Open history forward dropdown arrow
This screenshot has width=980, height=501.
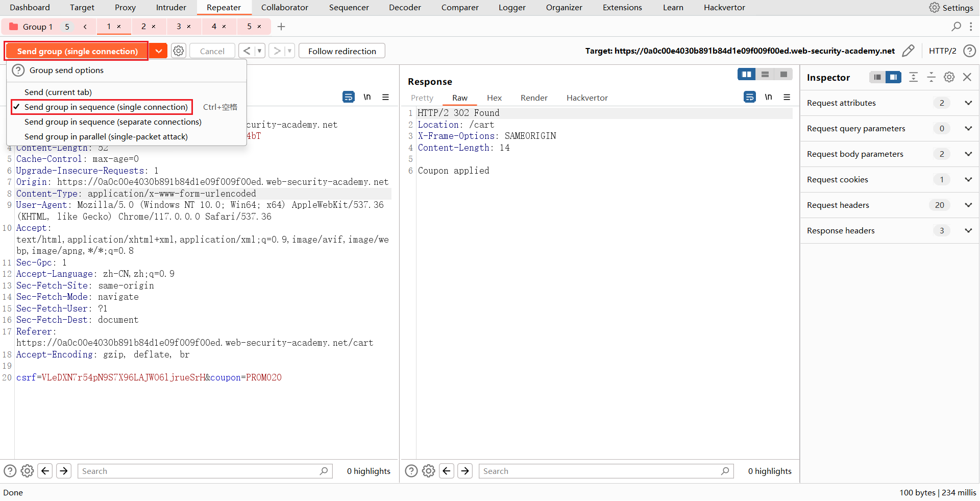[289, 51]
